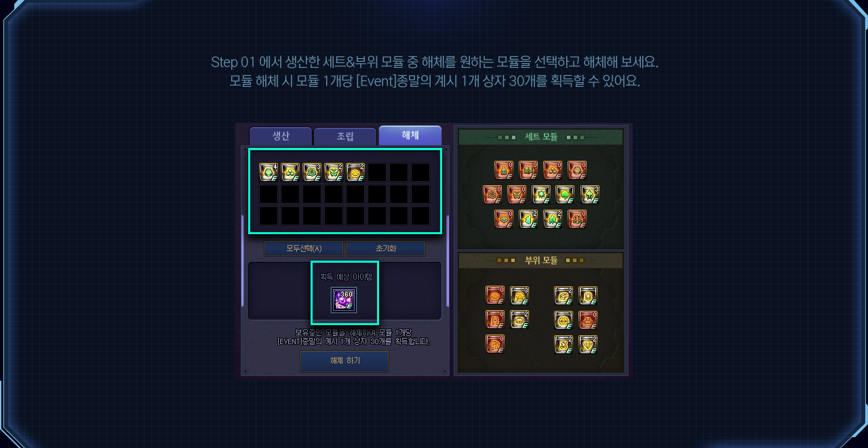Select gold helmet set module with count 3
This screenshot has width=868, height=448.
pos(590,194)
